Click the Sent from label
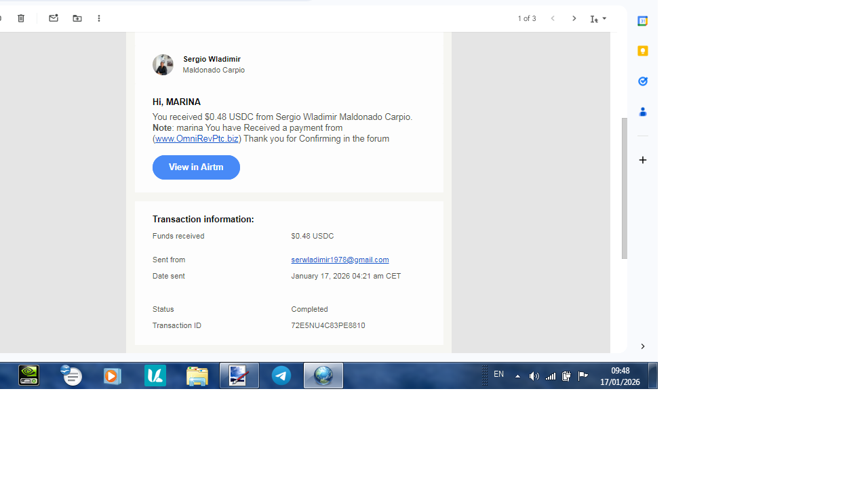This screenshot has height=488, width=868. (169, 260)
